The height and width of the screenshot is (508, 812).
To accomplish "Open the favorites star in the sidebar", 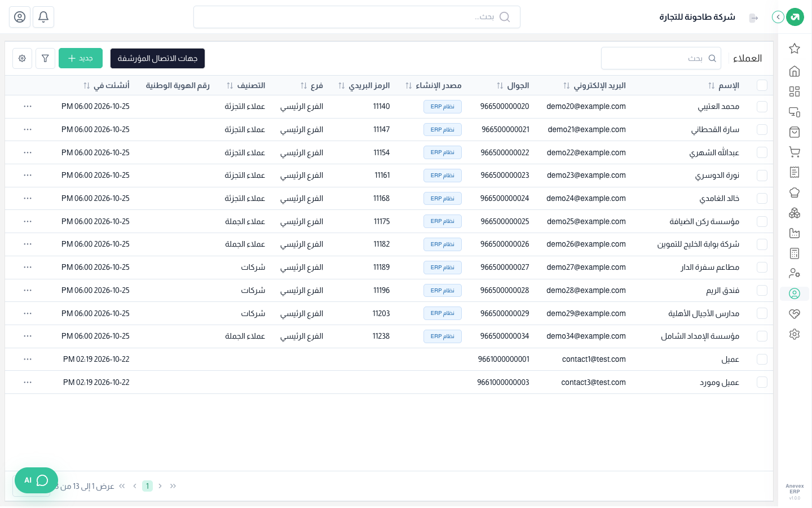I will tap(795, 49).
